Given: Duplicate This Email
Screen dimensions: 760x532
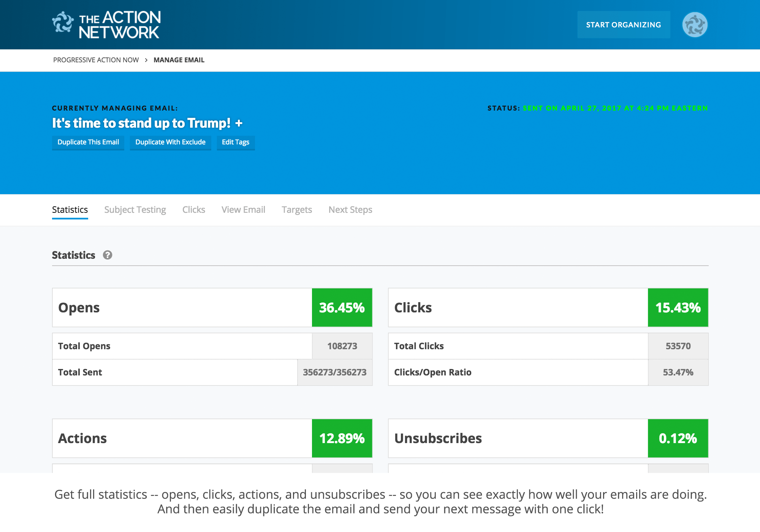Looking at the screenshot, I should (88, 142).
